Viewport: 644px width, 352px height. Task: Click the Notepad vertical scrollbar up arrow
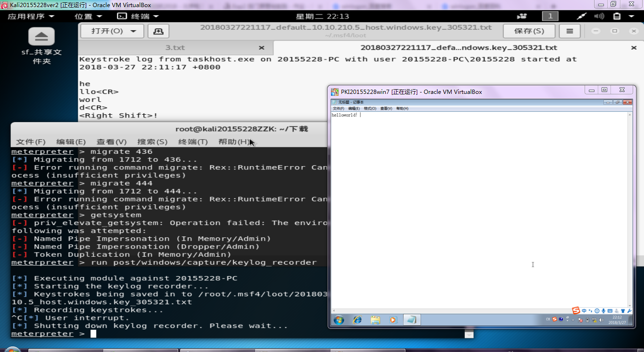[630, 115]
